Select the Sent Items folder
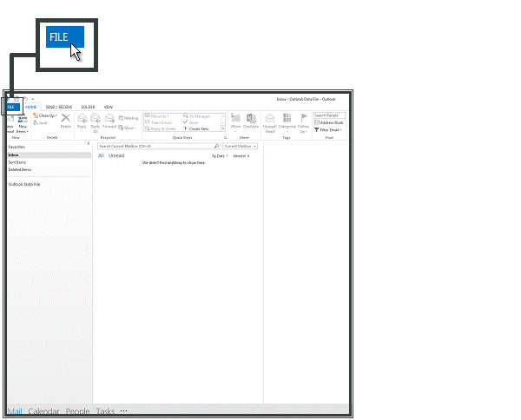Image resolution: width=521 pixels, height=420 pixels. [x=17, y=162]
